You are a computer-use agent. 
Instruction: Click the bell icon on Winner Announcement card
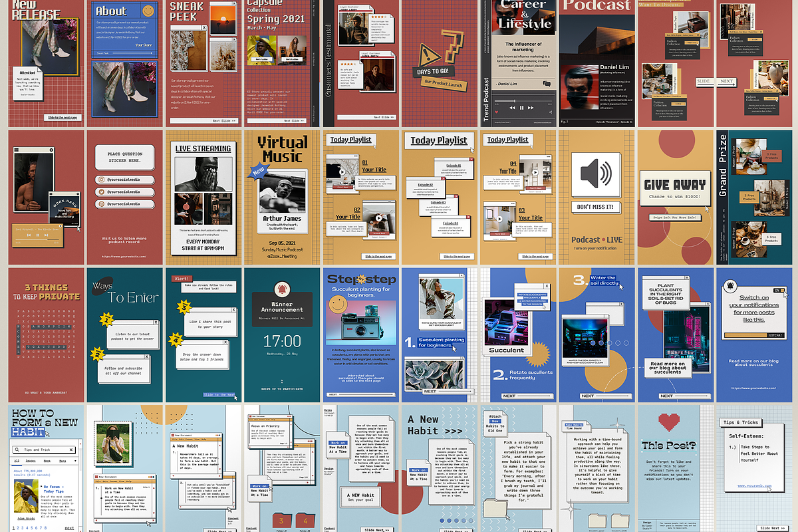[x=282, y=289]
